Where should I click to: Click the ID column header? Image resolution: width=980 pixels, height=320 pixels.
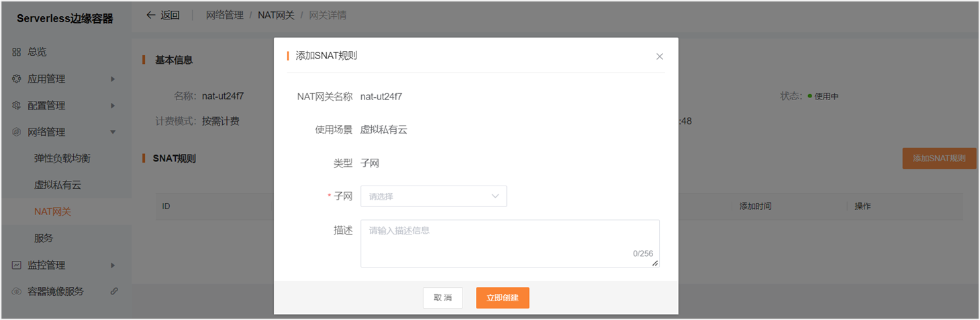[x=166, y=206]
